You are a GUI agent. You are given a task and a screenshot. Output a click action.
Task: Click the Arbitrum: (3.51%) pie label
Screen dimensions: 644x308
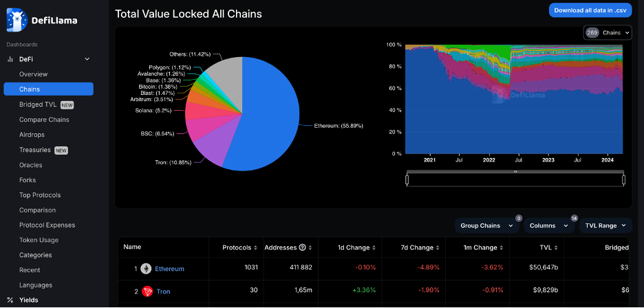click(x=151, y=99)
